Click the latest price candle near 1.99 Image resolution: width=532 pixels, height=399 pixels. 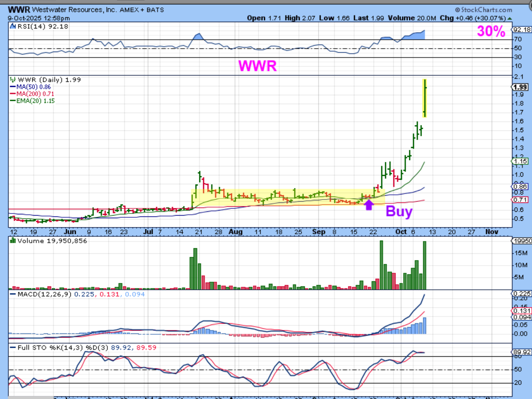pyautogui.click(x=424, y=98)
